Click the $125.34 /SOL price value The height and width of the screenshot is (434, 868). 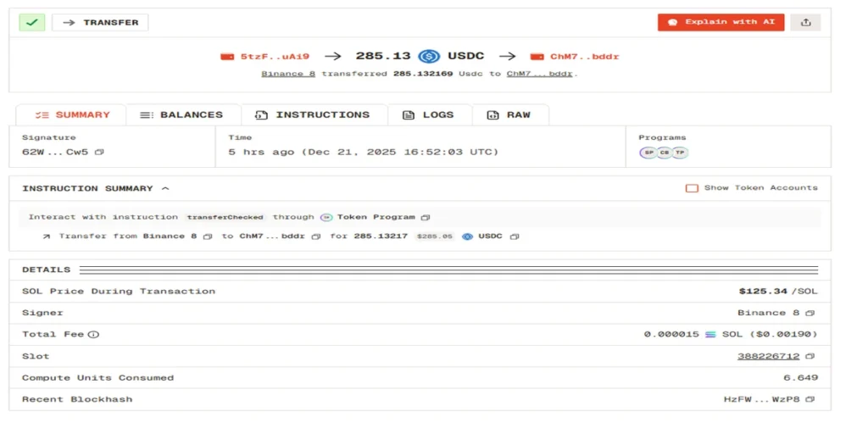point(778,292)
